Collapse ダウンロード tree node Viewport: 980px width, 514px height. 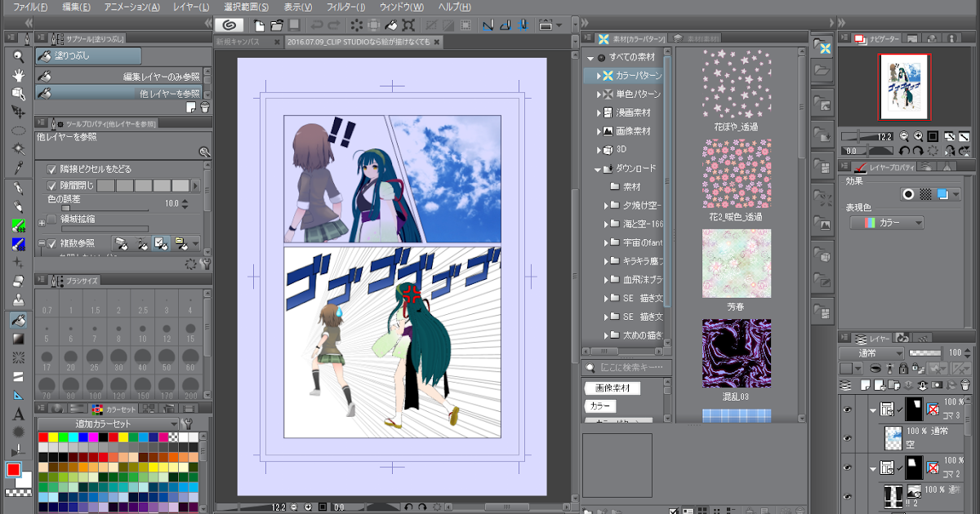(599, 169)
